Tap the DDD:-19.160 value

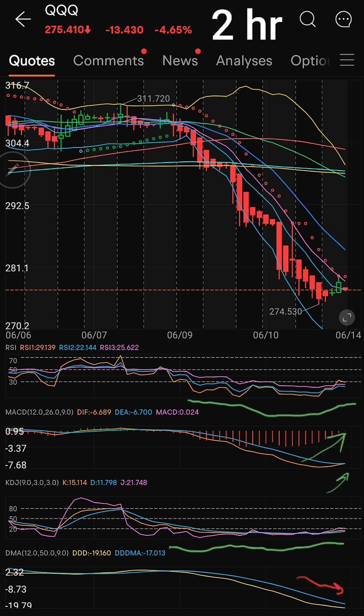tap(92, 553)
